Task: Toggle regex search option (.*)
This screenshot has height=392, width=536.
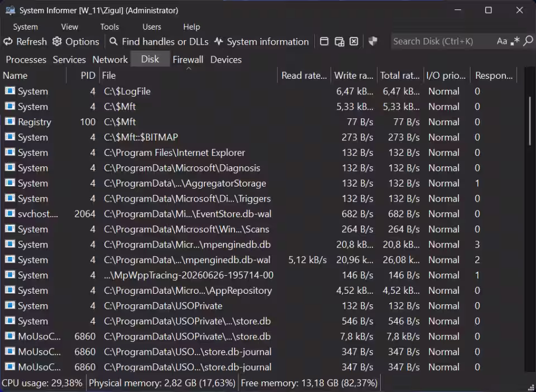Action: (x=515, y=41)
